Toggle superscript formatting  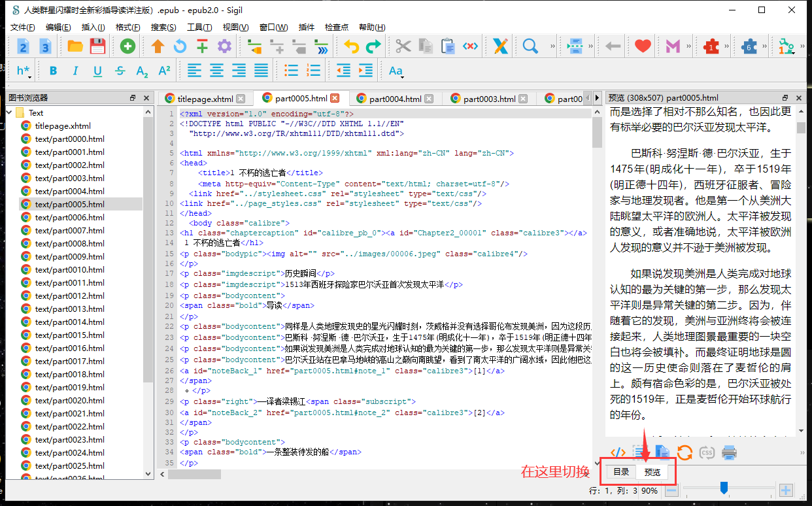(164, 71)
